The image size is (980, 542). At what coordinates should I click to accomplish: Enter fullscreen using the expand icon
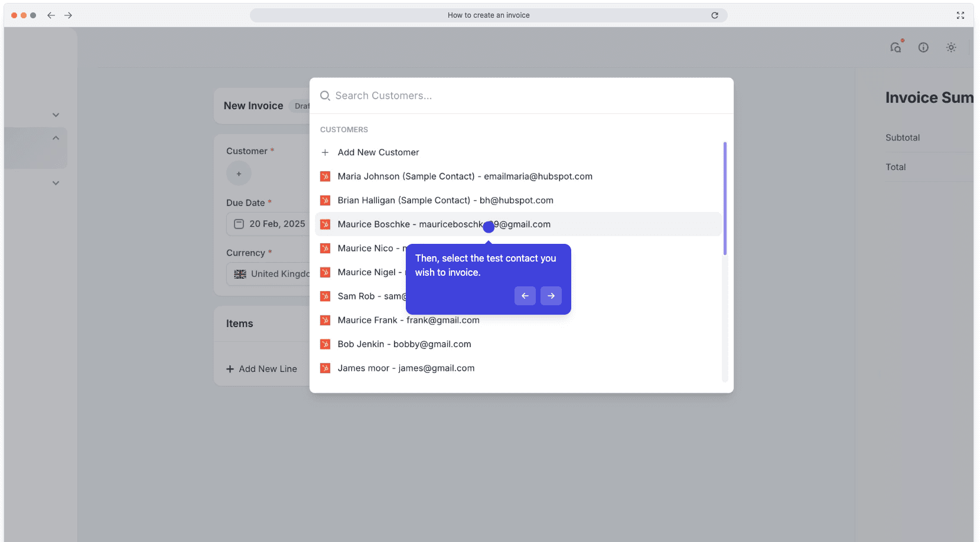tap(961, 15)
